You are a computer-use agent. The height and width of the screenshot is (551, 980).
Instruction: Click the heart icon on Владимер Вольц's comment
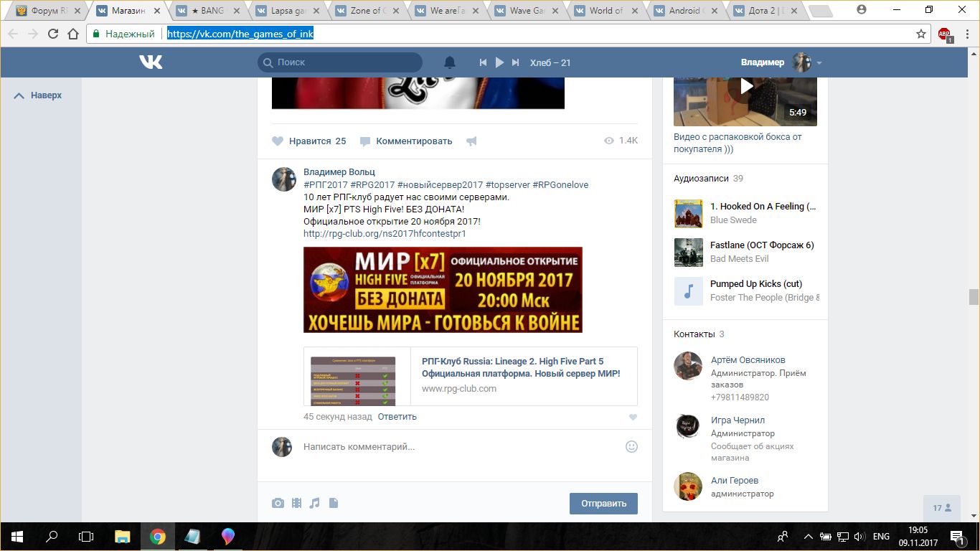[x=632, y=417]
